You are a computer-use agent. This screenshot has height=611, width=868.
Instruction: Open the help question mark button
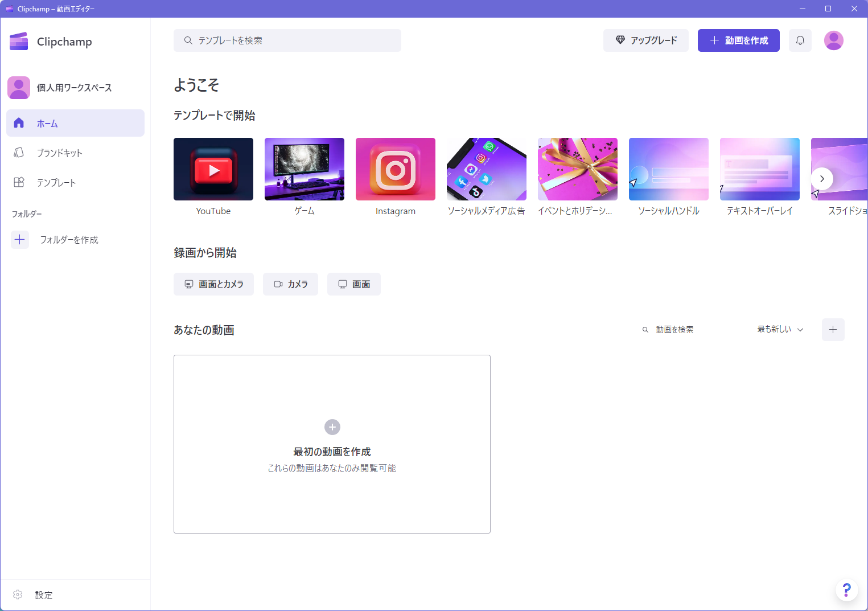pyautogui.click(x=846, y=590)
